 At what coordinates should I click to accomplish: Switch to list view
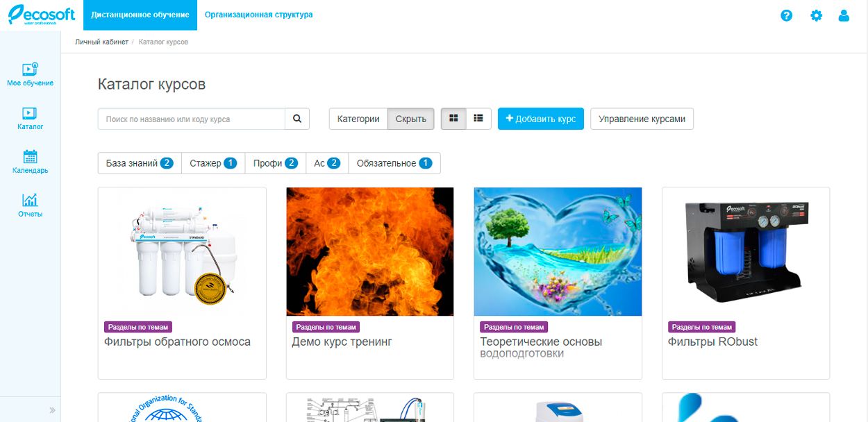[478, 119]
